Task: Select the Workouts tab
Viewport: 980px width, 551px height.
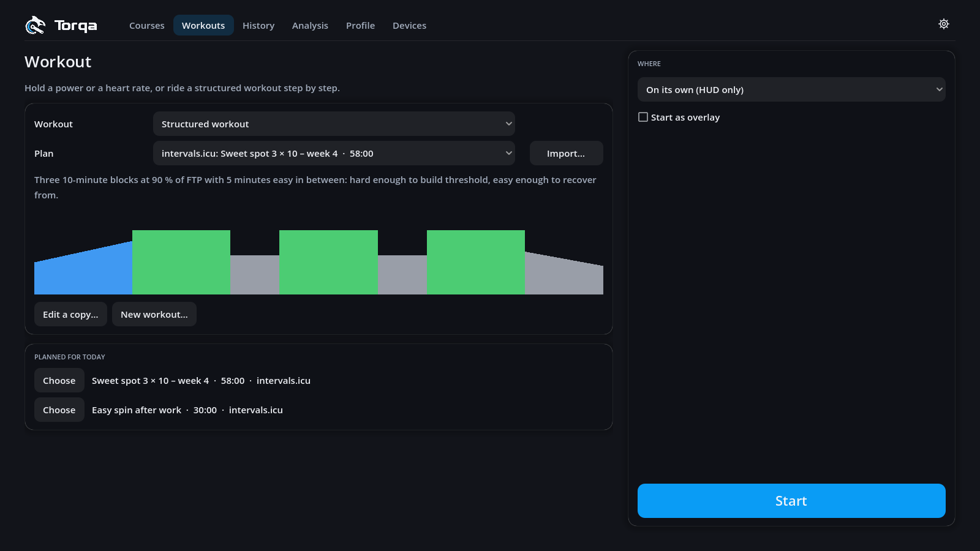Action: pyautogui.click(x=203, y=25)
